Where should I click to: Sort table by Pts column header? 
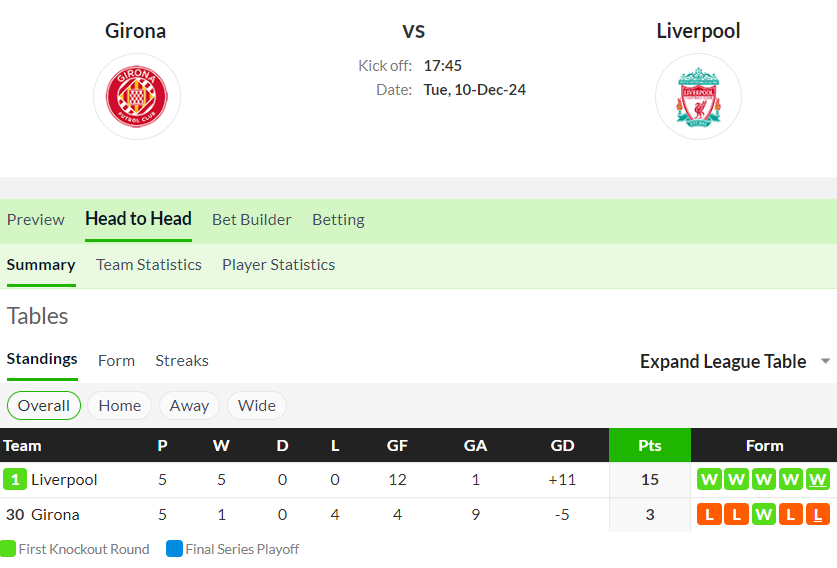coord(650,445)
